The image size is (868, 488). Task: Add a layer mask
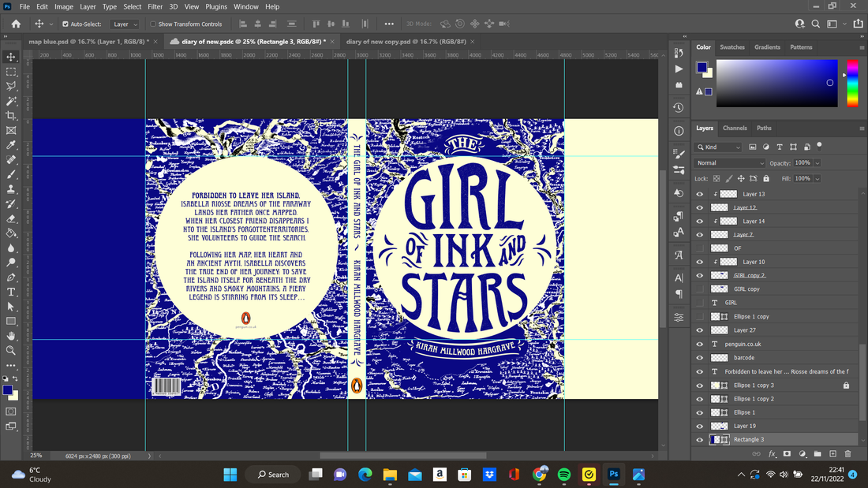(x=787, y=453)
